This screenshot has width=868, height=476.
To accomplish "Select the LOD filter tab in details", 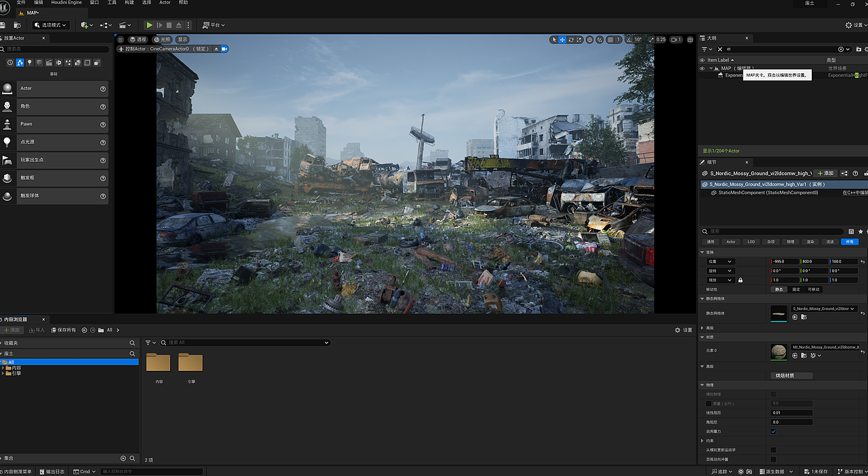I will tap(751, 241).
